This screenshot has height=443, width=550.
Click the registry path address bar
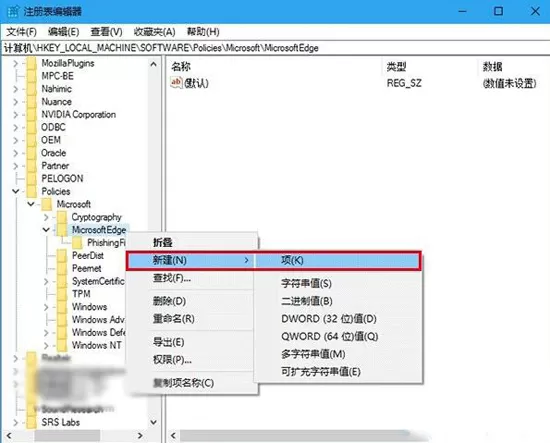coord(275,48)
